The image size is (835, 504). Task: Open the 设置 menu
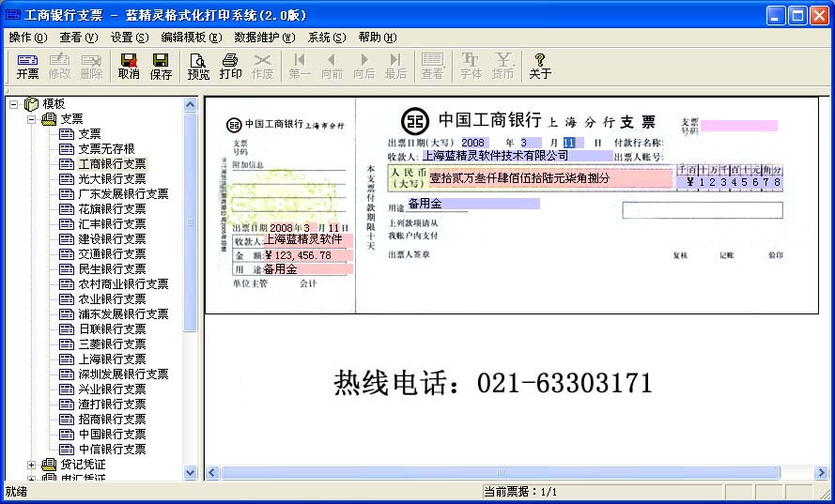pyautogui.click(x=129, y=38)
